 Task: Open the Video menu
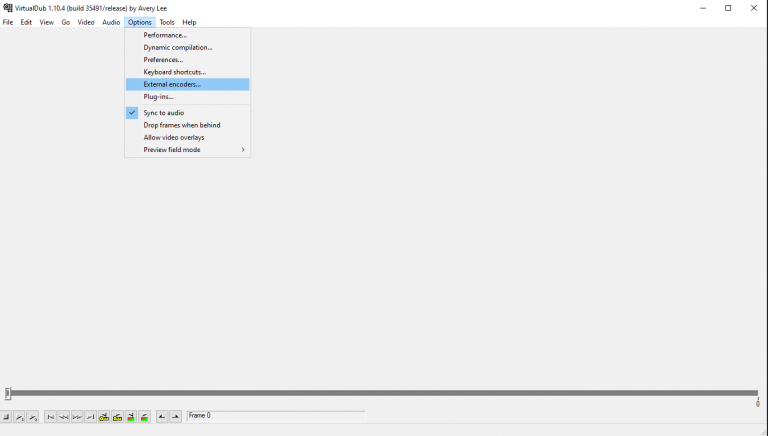coord(86,22)
